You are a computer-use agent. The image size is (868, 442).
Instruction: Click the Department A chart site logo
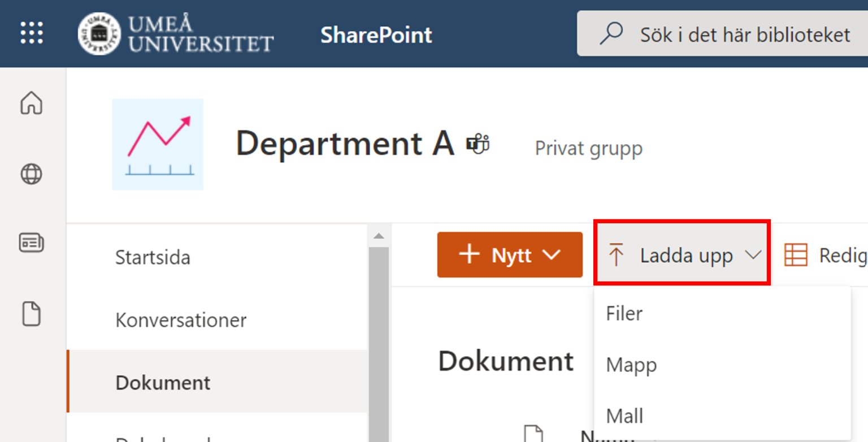[158, 145]
